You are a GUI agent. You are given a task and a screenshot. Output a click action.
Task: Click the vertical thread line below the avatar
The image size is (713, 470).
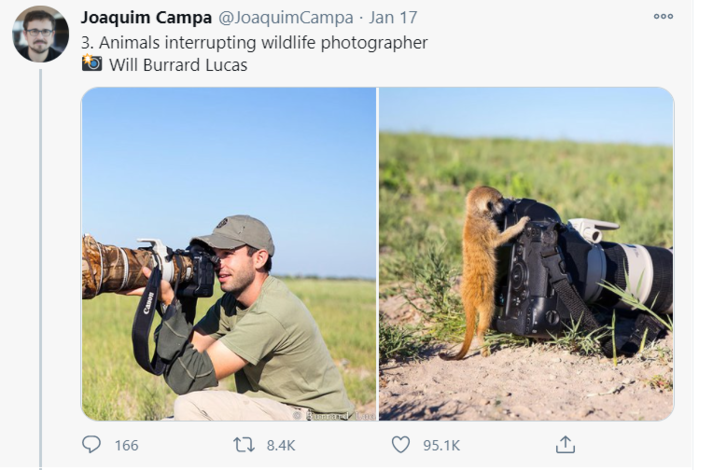pyautogui.click(x=40, y=250)
